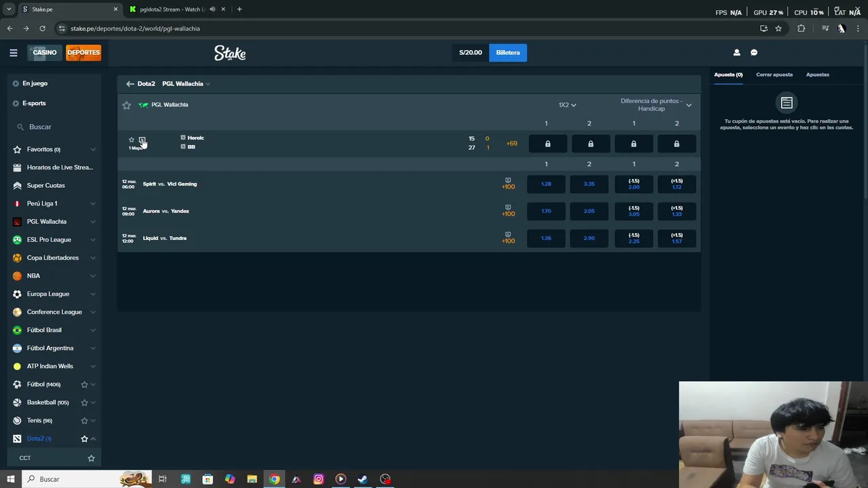Select the CASINO section

tap(45, 52)
